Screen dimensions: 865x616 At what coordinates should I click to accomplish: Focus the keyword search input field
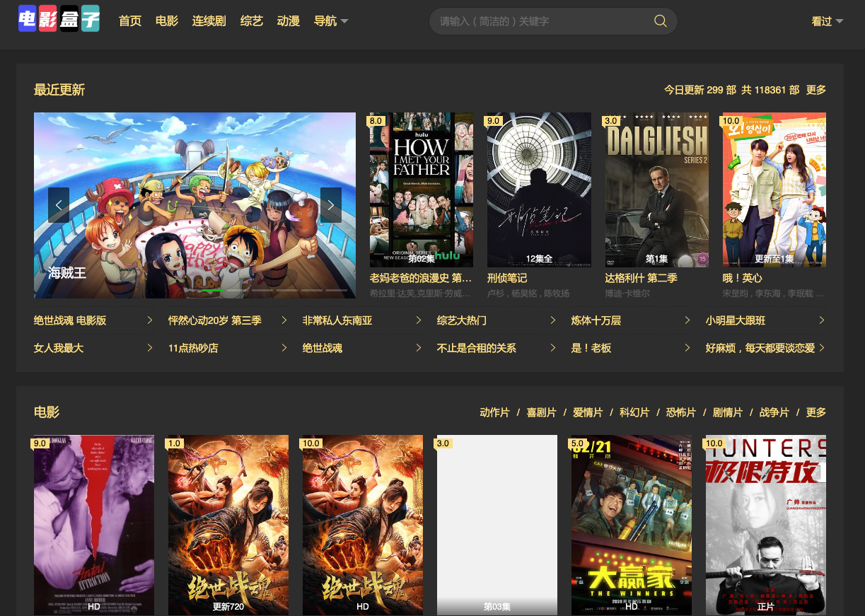(542, 21)
